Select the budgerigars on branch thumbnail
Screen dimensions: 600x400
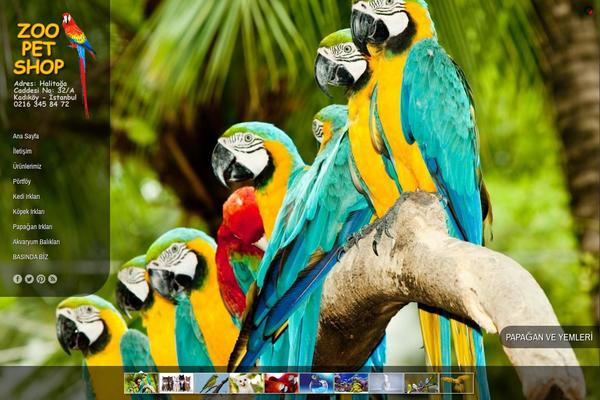coord(421,383)
